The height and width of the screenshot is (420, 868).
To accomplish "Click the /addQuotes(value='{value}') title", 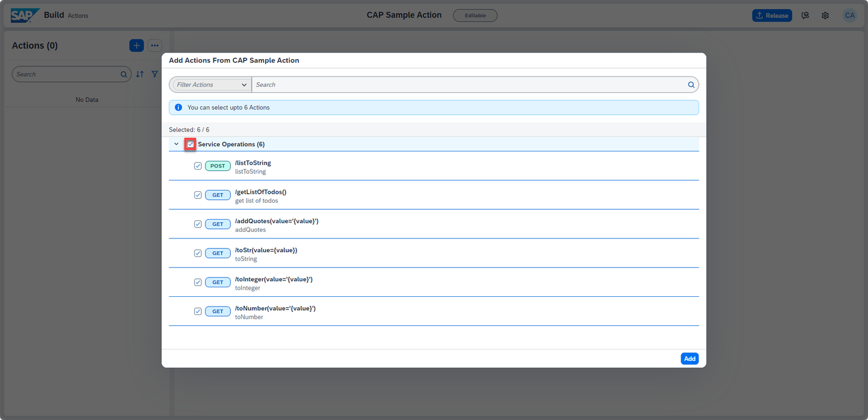I will coord(277,221).
